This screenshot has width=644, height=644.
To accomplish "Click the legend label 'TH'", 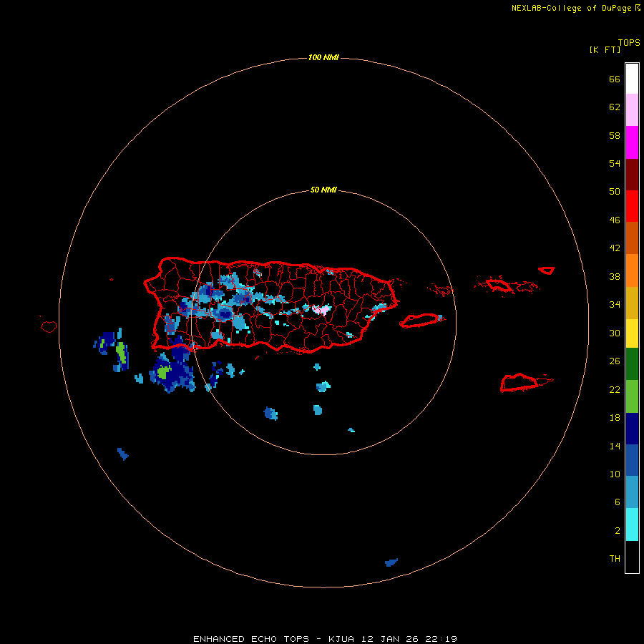I will 615,558.
